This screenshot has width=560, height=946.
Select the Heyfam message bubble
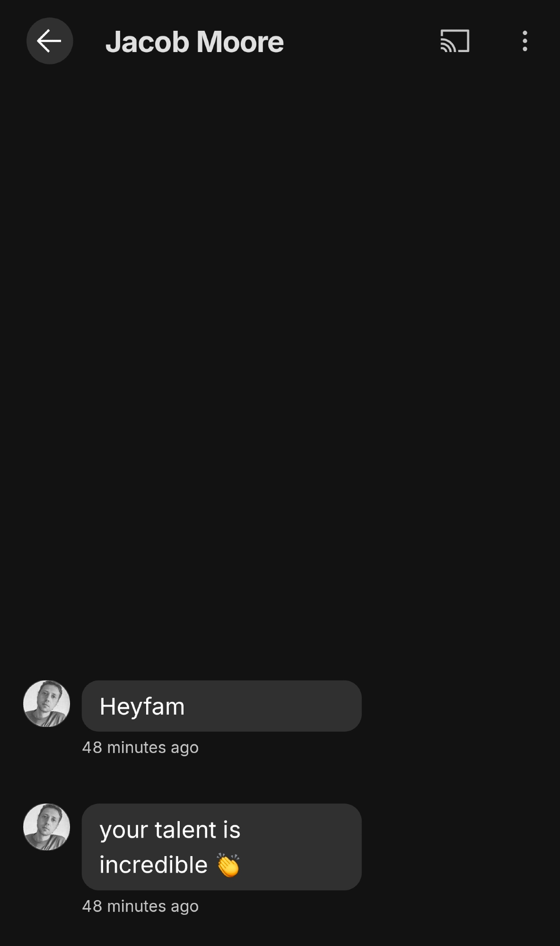(x=221, y=706)
